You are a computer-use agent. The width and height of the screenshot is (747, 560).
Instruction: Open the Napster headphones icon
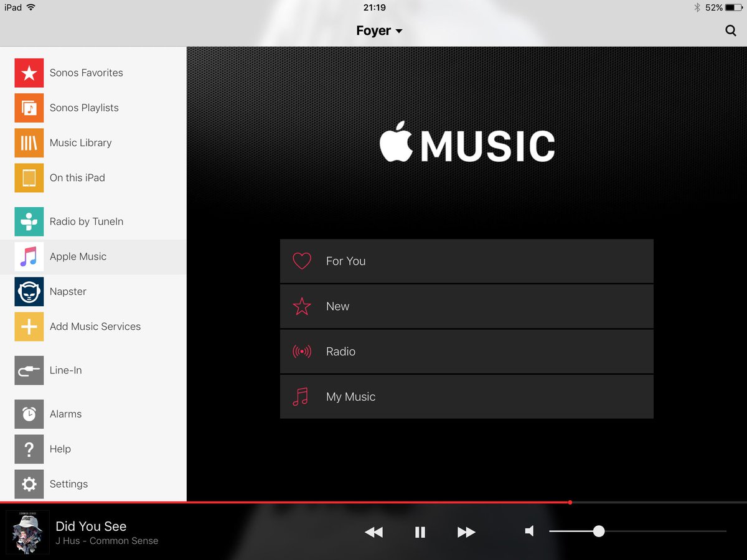click(x=29, y=291)
